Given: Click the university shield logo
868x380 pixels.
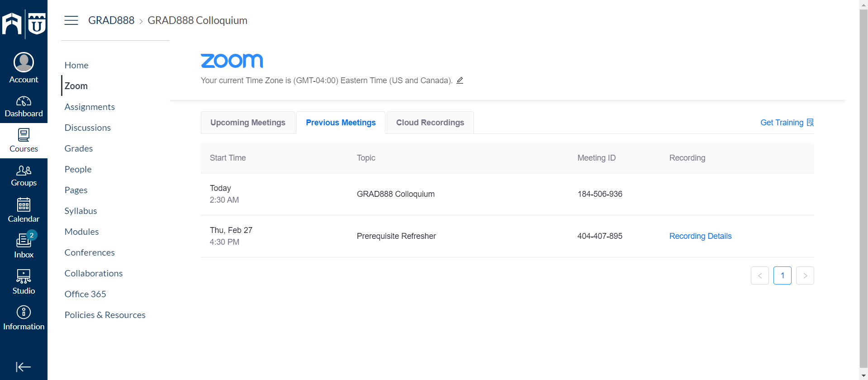Looking at the screenshot, I should coord(37,24).
